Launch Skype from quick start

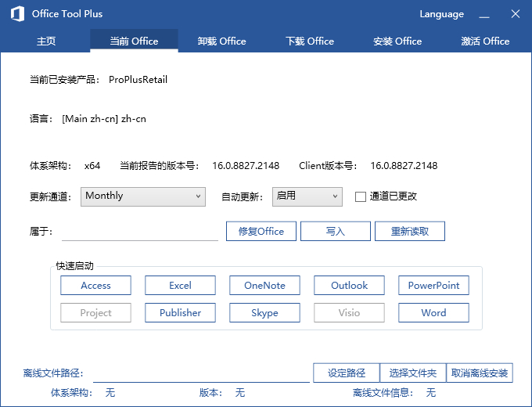(264, 312)
